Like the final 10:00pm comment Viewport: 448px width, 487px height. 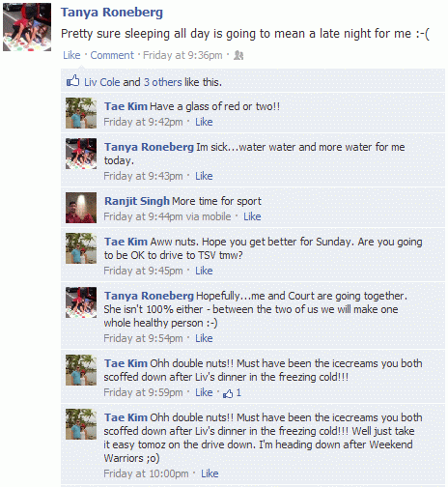point(210,473)
